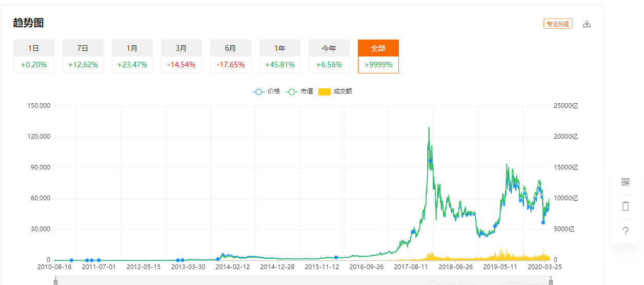Viewport: 644px width, 285px height.
Task: Click the +0.20% daily change value
Action: (34, 65)
